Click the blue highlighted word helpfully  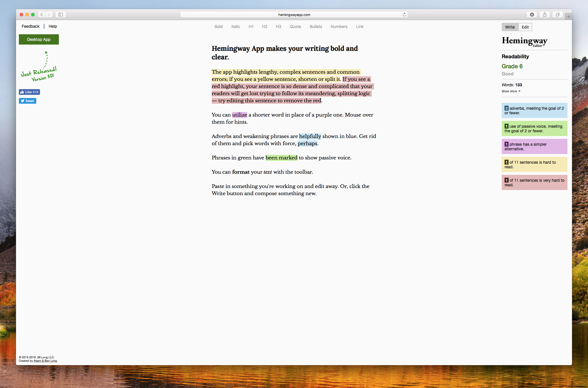point(310,136)
